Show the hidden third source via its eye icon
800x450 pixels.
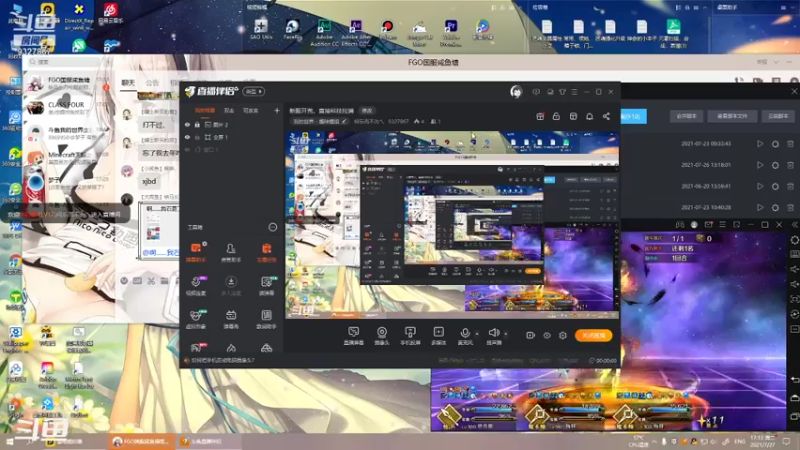(187, 149)
